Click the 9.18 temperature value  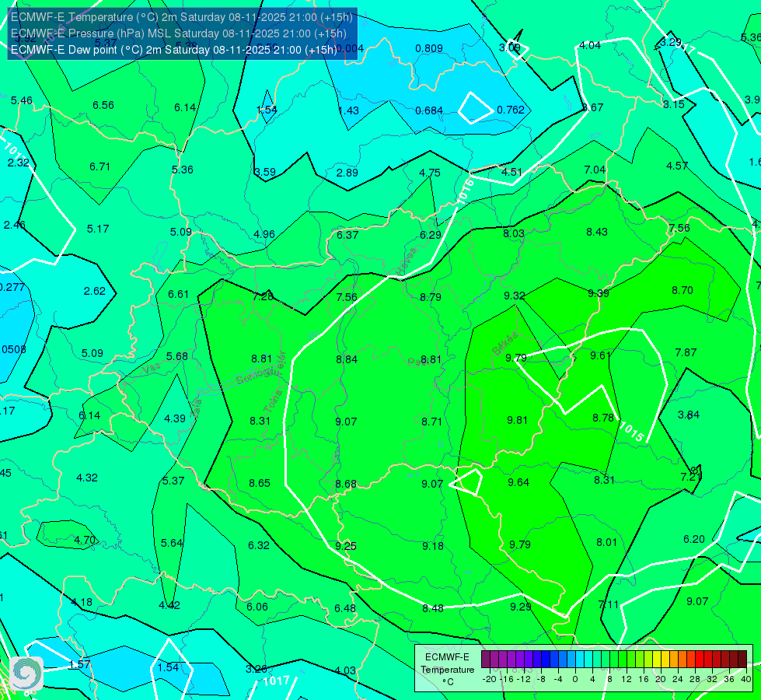coord(433,547)
